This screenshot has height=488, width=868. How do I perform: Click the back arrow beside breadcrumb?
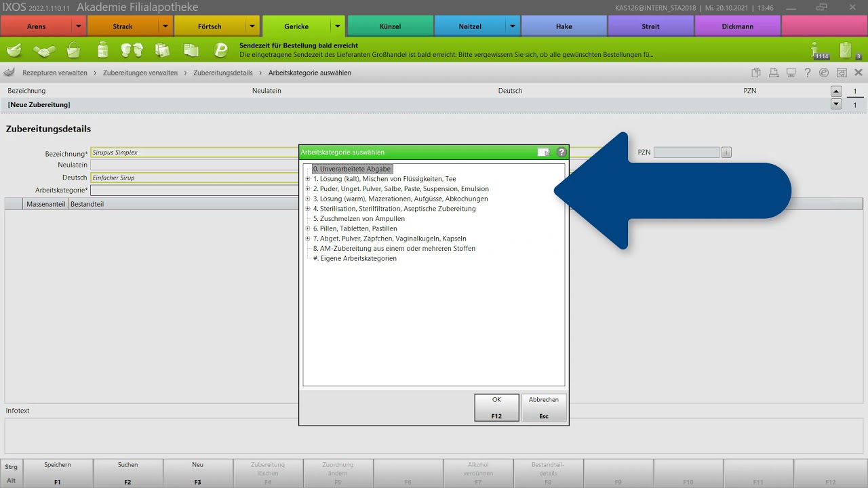click(9, 73)
